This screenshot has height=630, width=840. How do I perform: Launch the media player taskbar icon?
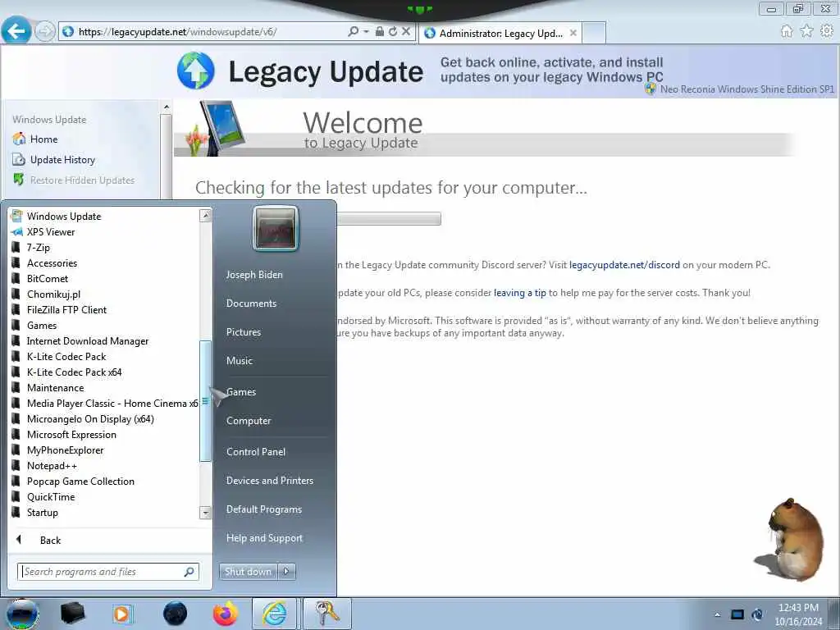(121, 614)
